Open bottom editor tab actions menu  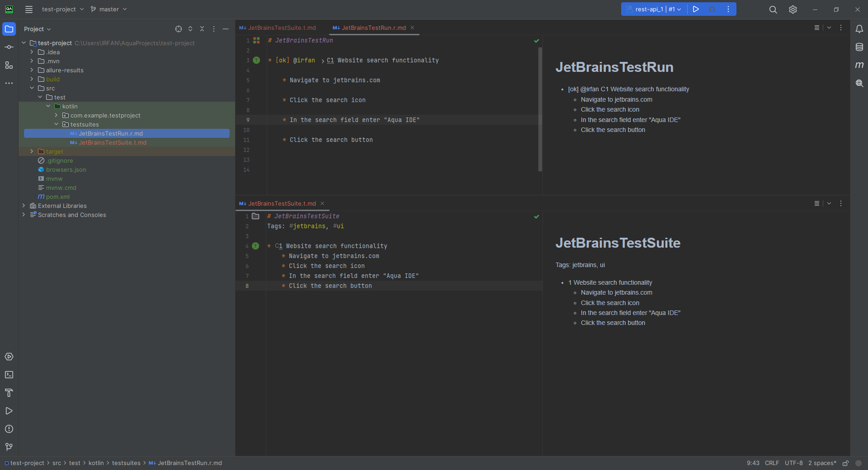841,203
